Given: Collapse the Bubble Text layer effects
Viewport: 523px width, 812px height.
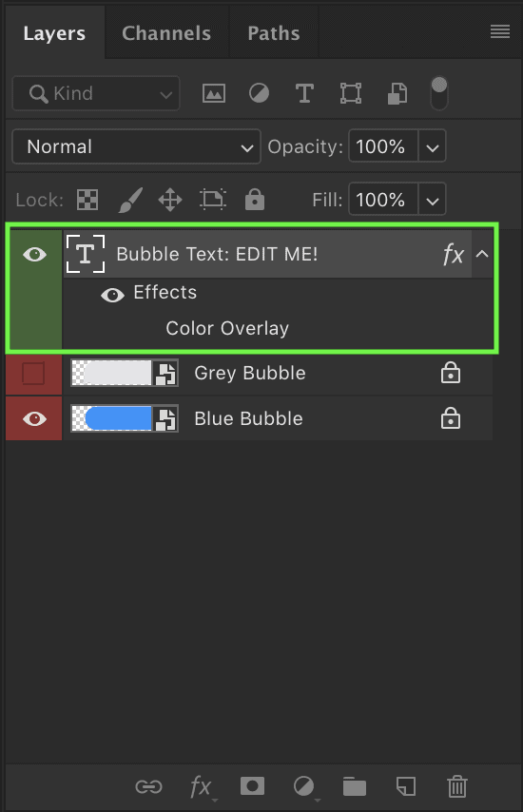Looking at the screenshot, I should pyautogui.click(x=482, y=254).
